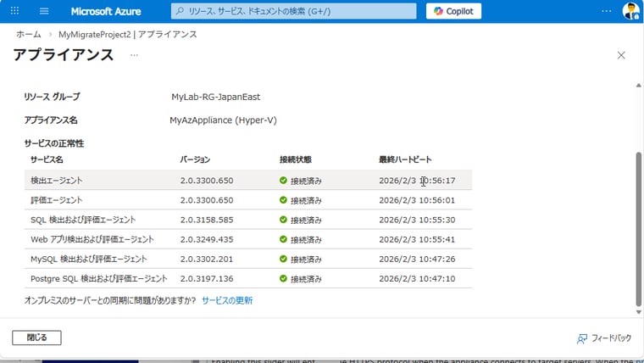
Task: Click green status icon in Postgre SQL row
Action: [283, 279]
